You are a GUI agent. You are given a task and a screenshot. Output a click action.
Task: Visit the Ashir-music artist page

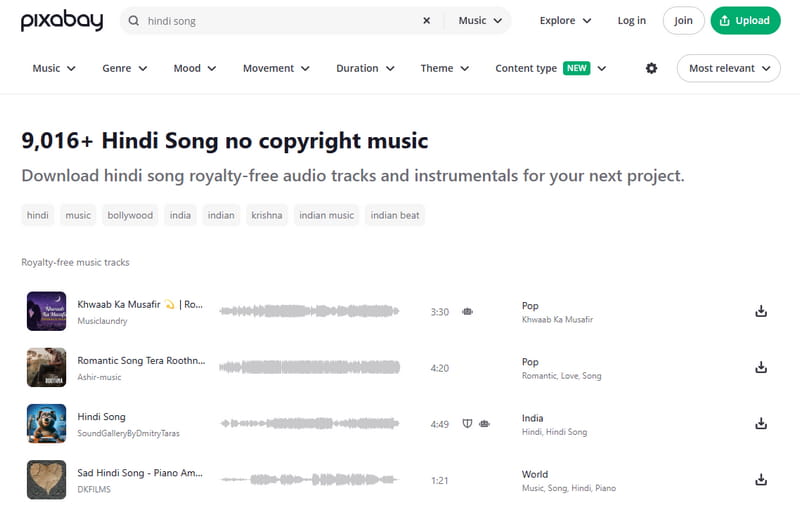(x=99, y=377)
